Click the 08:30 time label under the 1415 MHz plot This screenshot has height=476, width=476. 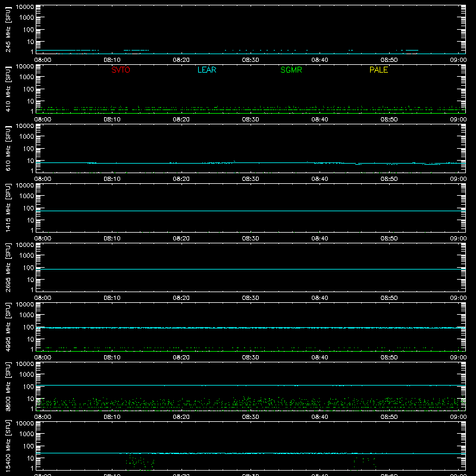[250, 239]
